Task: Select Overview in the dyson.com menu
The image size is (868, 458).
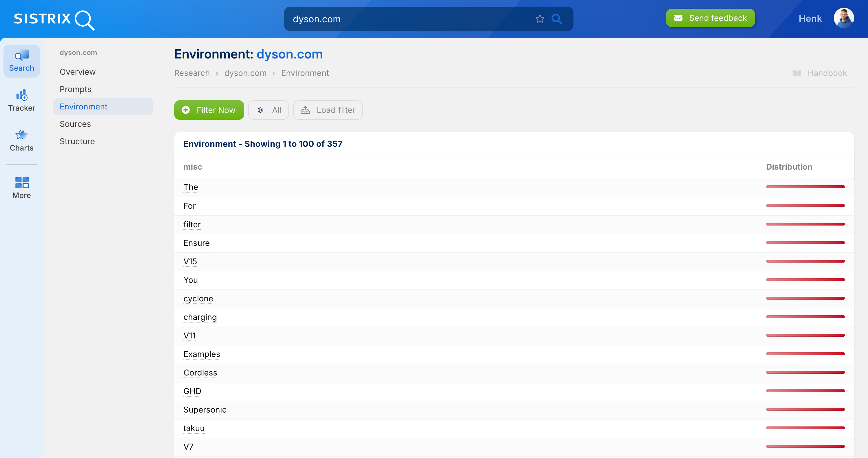Action: coord(78,72)
